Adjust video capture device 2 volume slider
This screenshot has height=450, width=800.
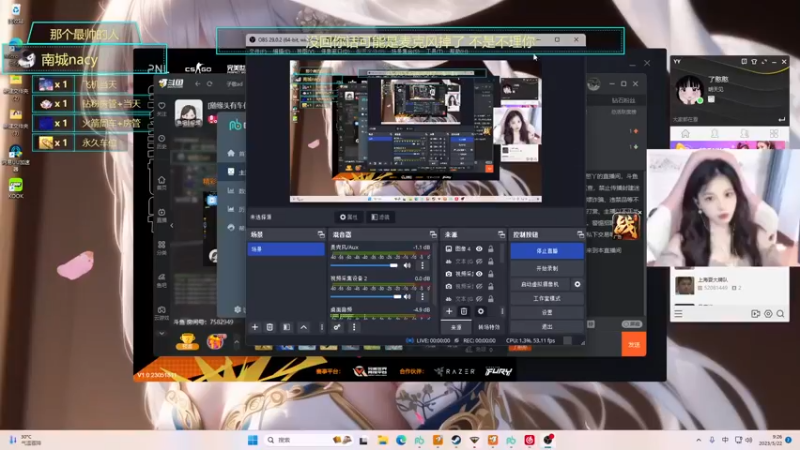(x=366, y=296)
